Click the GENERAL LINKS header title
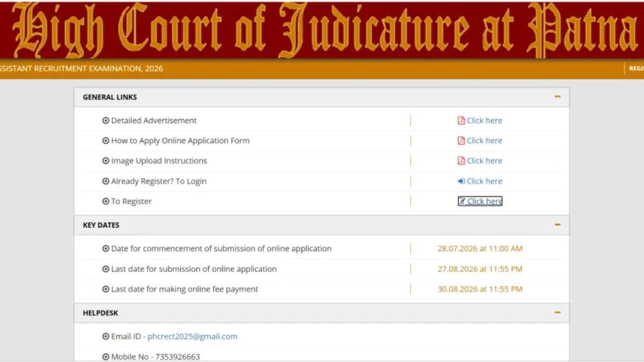The width and height of the screenshot is (644, 362). [109, 97]
